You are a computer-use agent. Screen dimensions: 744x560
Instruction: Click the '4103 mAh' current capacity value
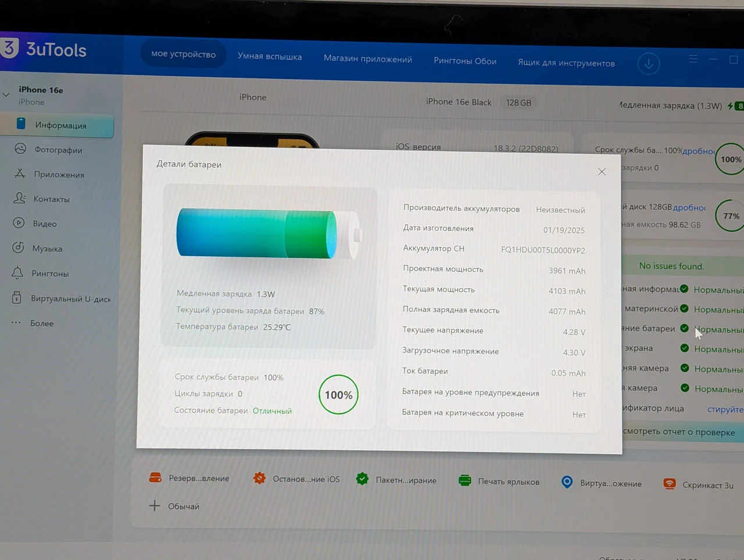click(567, 291)
